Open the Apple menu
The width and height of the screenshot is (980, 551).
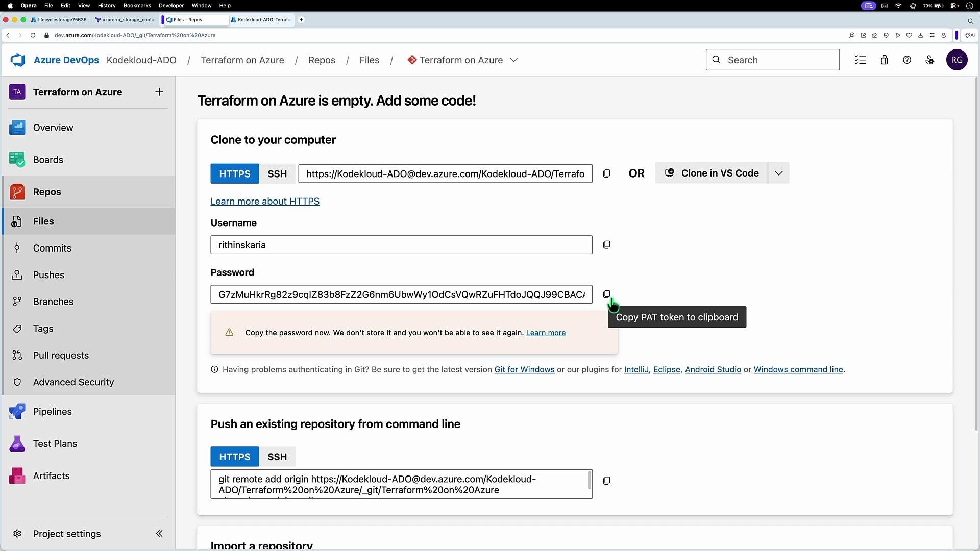point(10,6)
